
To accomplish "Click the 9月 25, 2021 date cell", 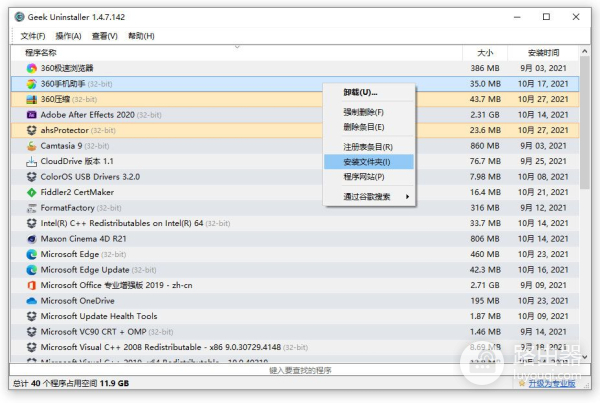I will [x=543, y=162].
